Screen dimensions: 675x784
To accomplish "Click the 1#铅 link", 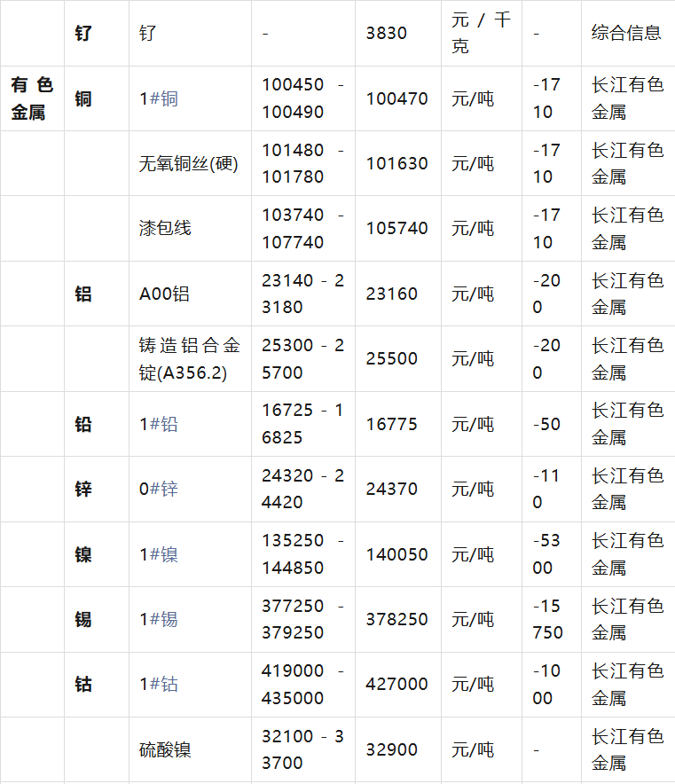I will (159, 424).
